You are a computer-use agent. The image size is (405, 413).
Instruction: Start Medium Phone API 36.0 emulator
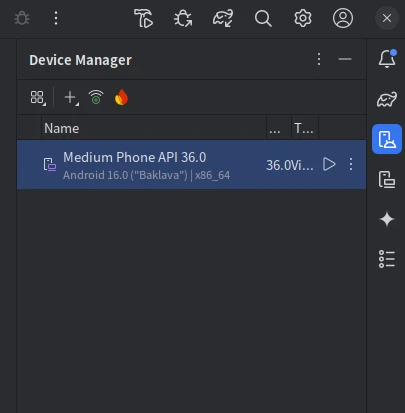pos(329,164)
